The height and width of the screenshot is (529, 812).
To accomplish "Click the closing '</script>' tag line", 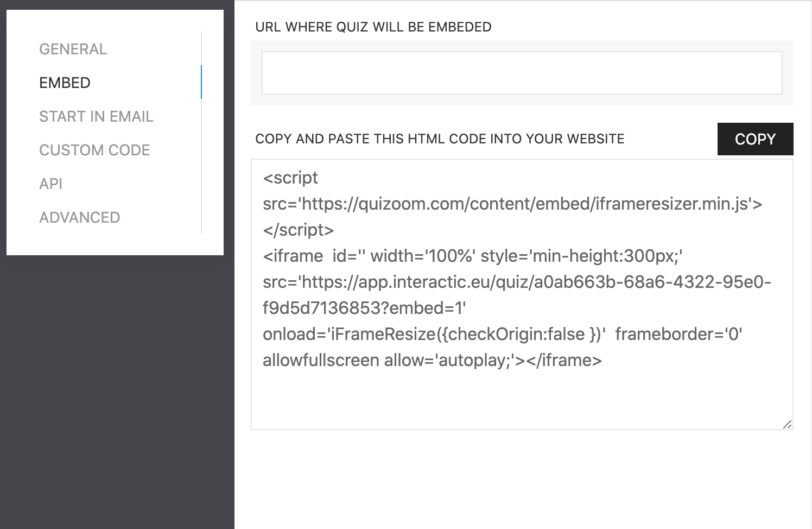I will (299, 230).
